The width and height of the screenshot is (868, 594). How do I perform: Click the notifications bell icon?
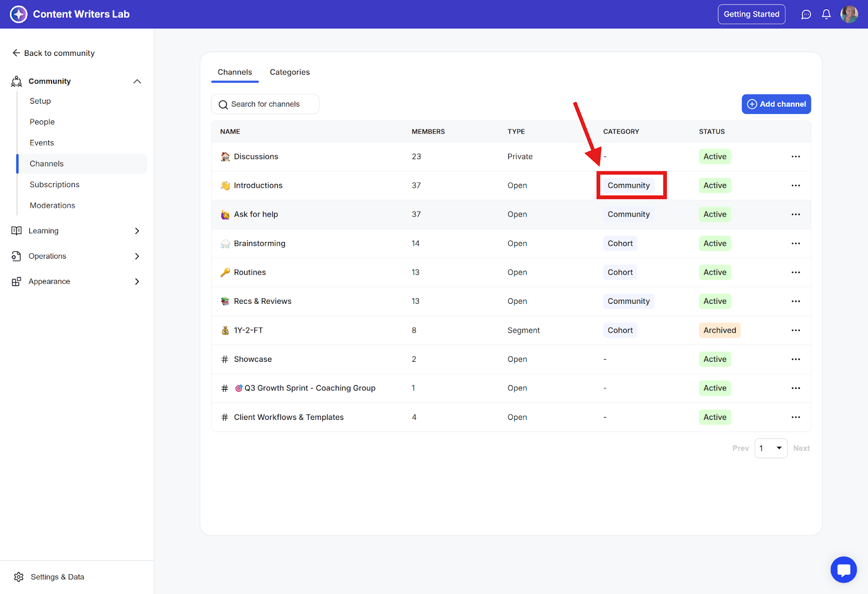click(x=826, y=15)
